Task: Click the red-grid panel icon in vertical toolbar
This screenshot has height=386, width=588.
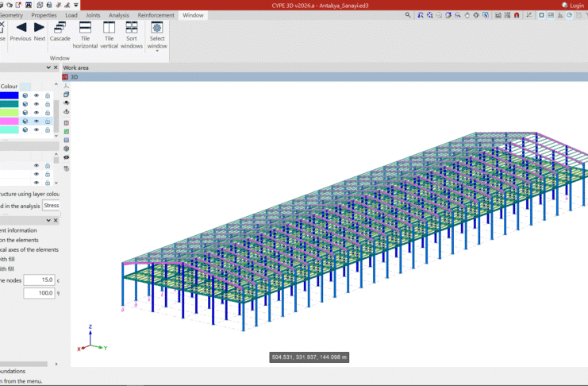Action: click(x=67, y=123)
